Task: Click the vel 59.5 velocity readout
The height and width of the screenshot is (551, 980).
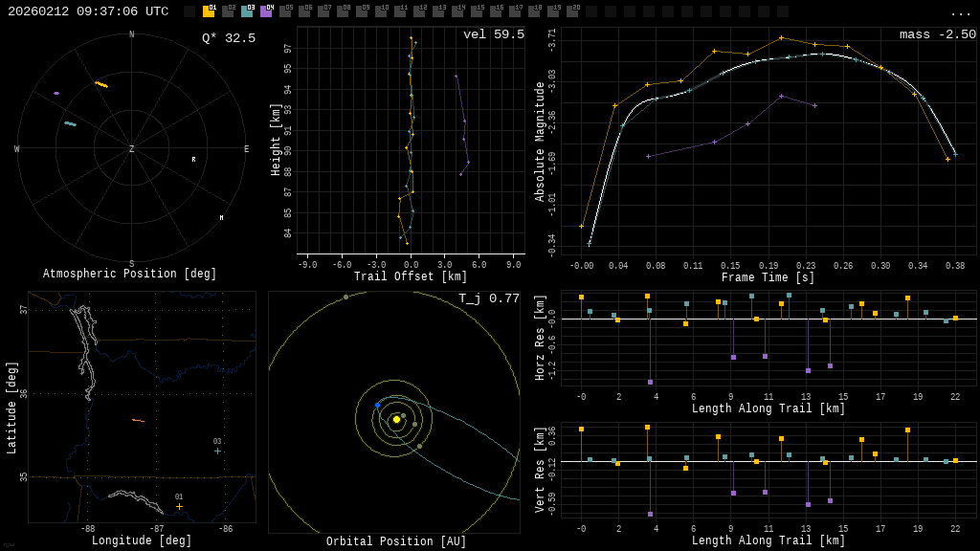Action: tap(493, 34)
